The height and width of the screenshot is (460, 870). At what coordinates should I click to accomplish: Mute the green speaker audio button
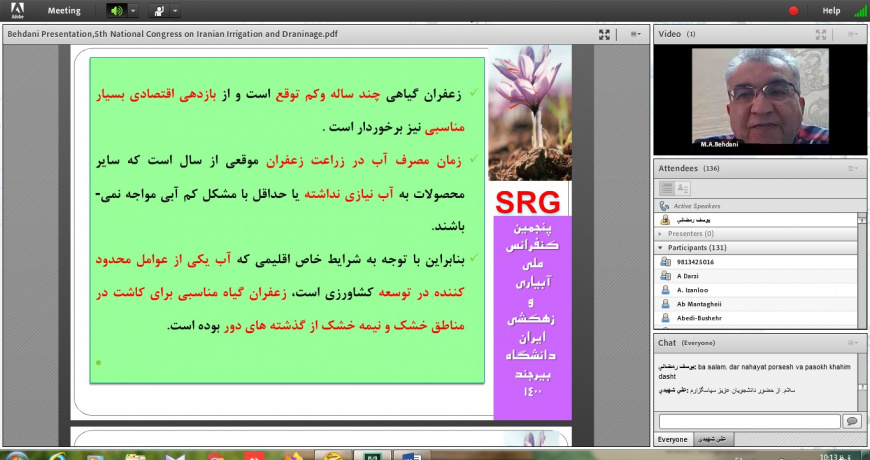(117, 11)
